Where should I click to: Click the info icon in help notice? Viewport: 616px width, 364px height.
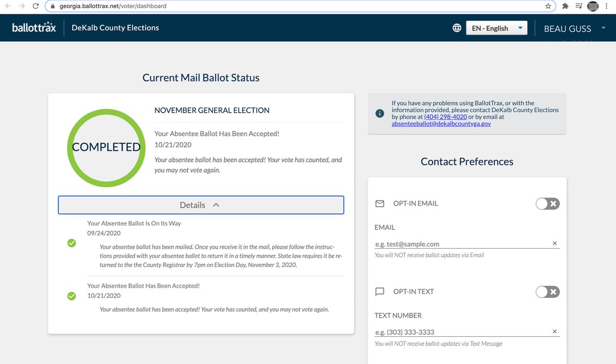click(x=380, y=113)
